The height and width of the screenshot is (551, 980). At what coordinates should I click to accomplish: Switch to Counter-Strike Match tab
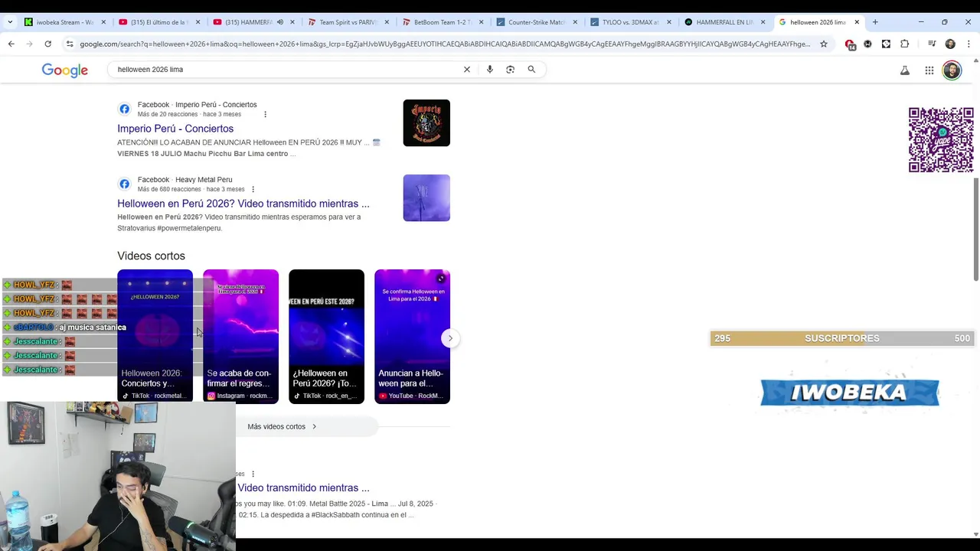click(535, 22)
